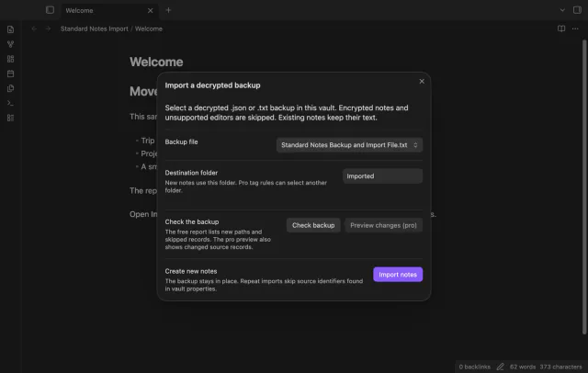588x373 pixels.
Task: Click the Import notes button
Action: (398, 275)
